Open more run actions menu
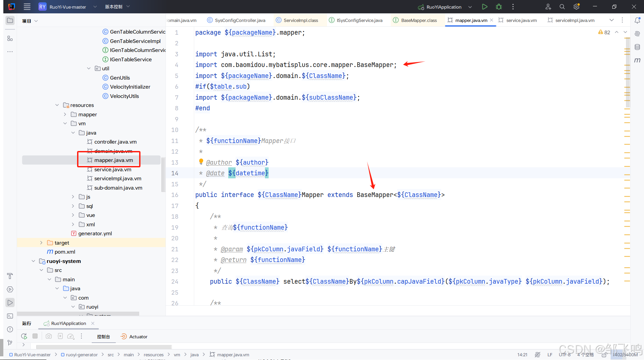644x360 pixels. pos(513,7)
